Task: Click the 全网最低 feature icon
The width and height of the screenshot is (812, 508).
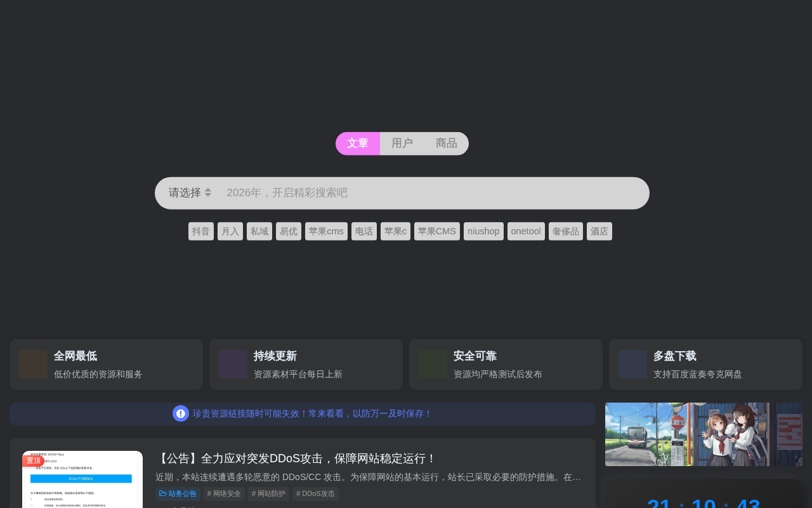Action: point(33,364)
